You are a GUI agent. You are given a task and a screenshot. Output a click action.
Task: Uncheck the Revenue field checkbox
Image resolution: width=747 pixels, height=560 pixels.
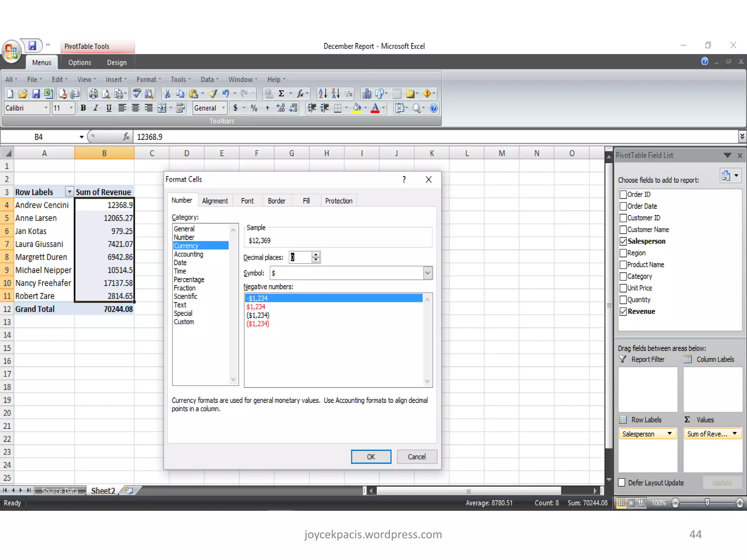coord(623,311)
